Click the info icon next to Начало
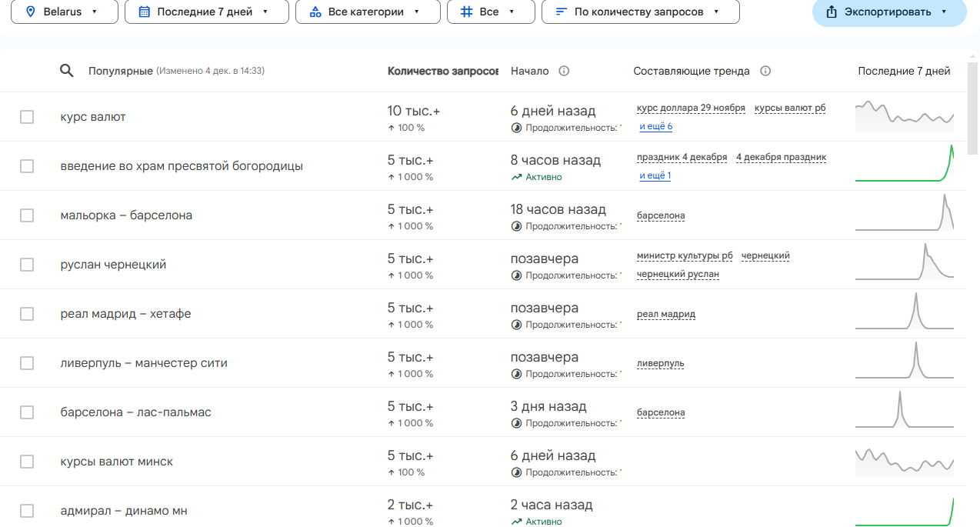980x527 pixels. (564, 71)
